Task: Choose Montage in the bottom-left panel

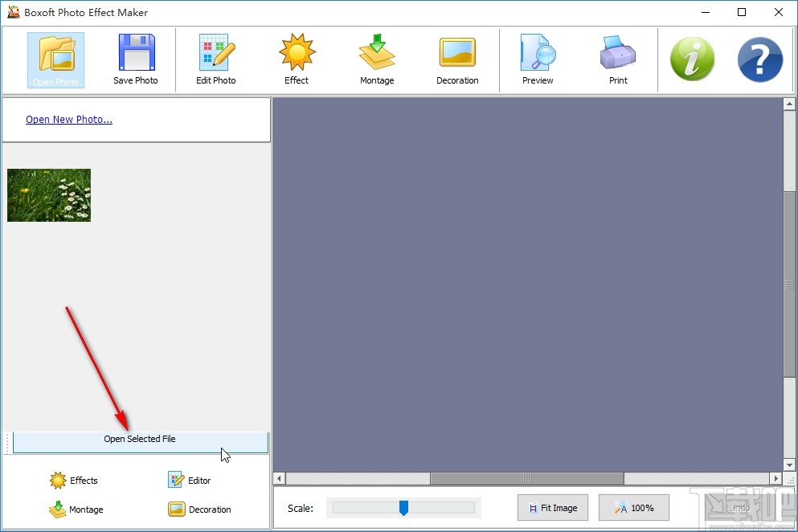Action: pos(76,509)
